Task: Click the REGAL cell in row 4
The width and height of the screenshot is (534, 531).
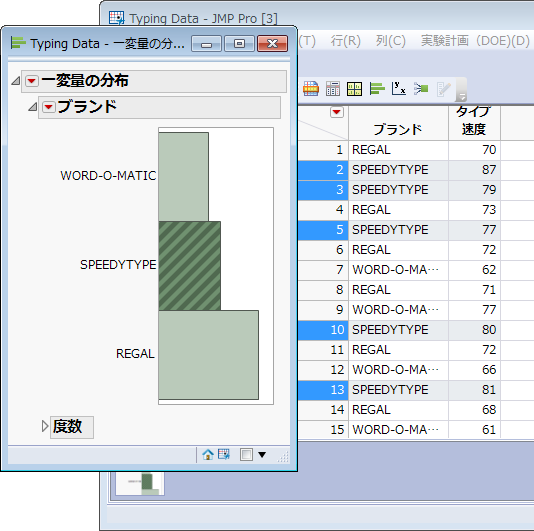Action: (x=398, y=210)
